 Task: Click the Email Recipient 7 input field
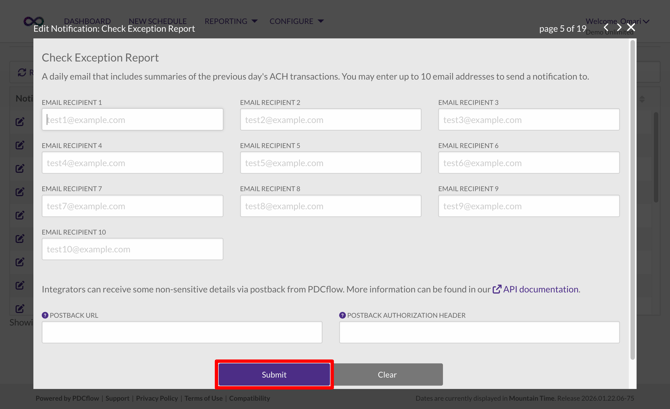(x=132, y=206)
